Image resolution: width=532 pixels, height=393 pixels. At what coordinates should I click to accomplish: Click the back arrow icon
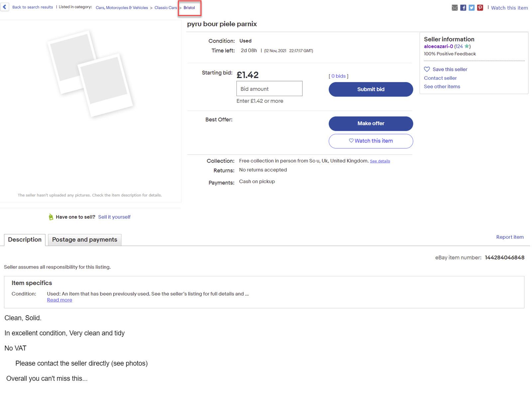pos(5,7)
